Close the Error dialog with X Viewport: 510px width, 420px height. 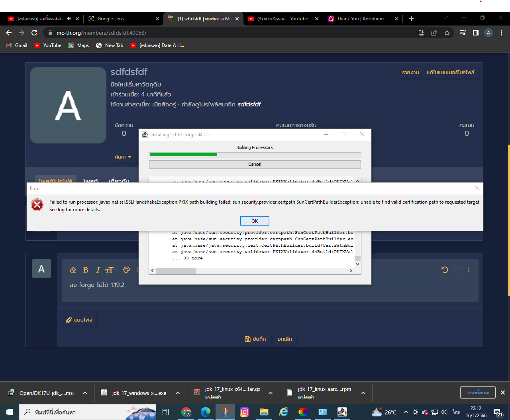pyautogui.click(x=477, y=188)
